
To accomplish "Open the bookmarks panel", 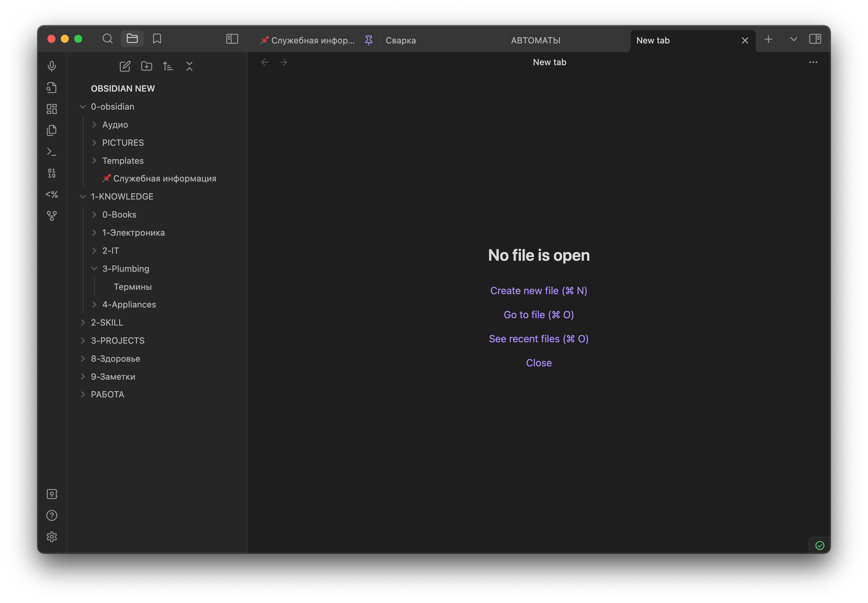I will (157, 38).
